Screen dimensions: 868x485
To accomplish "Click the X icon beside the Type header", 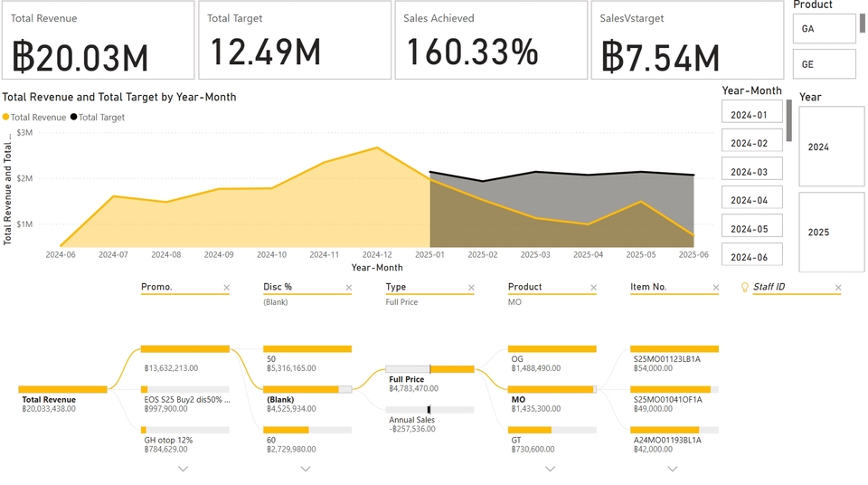I will pos(470,288).
